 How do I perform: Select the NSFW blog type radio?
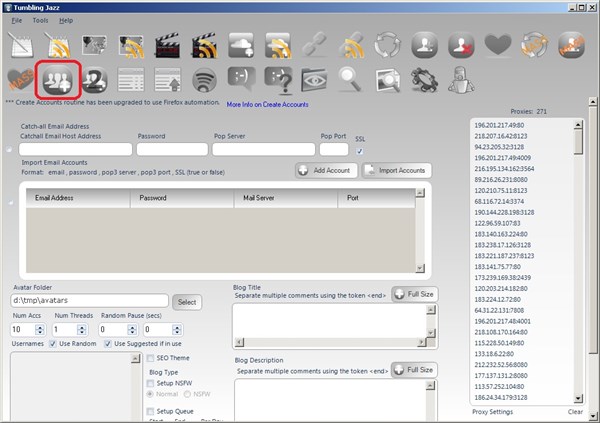coord(188,394)
